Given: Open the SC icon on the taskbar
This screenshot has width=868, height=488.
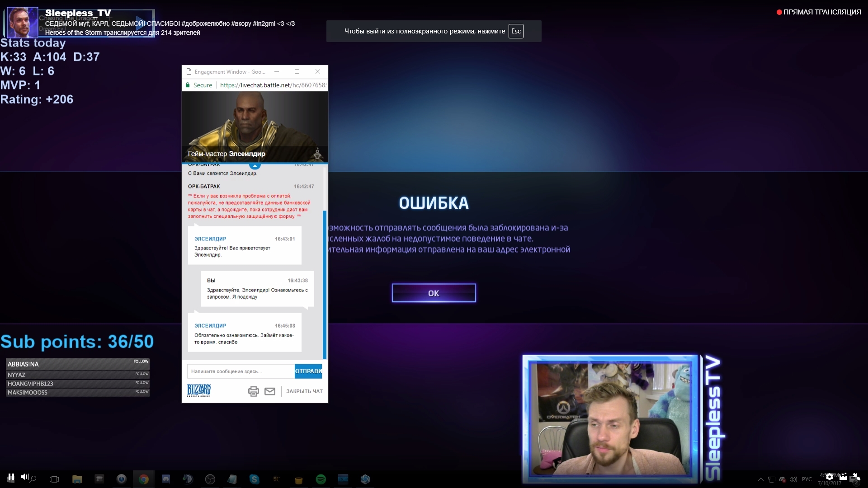Looking at the screenshot, I should [x=277, y=479].
